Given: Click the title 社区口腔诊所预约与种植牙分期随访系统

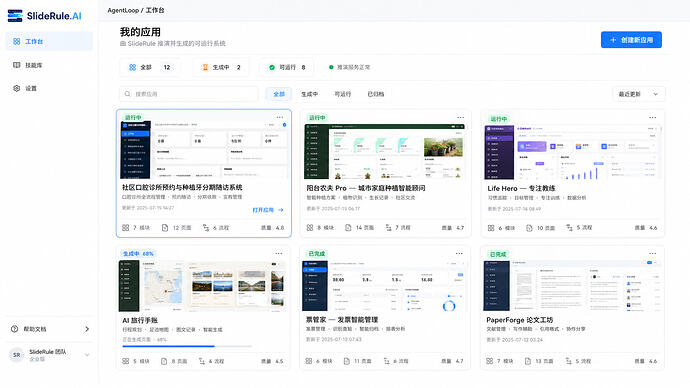Looking at the screenshot, I should (x=182, y=187).
